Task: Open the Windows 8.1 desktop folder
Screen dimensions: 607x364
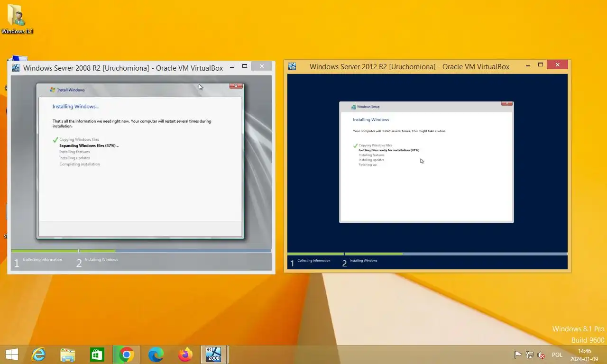Action: [17, 19]
